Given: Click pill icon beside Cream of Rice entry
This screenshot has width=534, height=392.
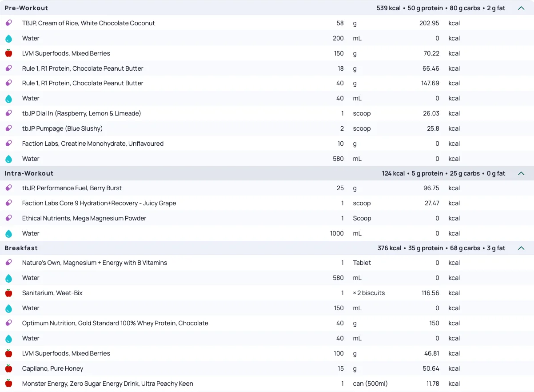Looking at the screenshot, I should pyautogui.click(x=8, y=23).
